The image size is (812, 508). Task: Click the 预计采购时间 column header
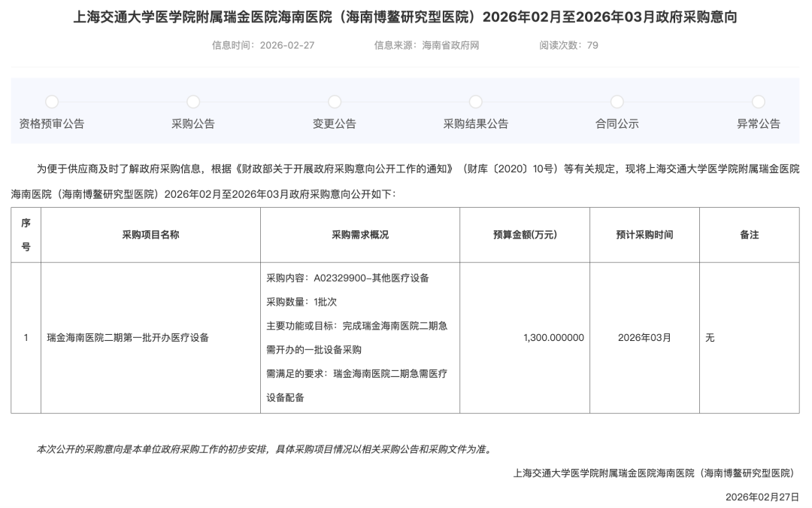[645, 235]
